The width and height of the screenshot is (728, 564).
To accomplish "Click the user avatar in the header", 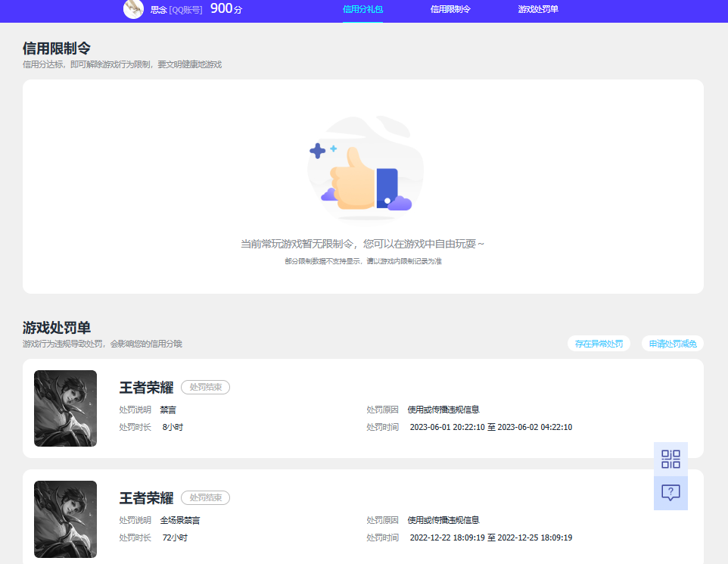I will coord(133,9).
